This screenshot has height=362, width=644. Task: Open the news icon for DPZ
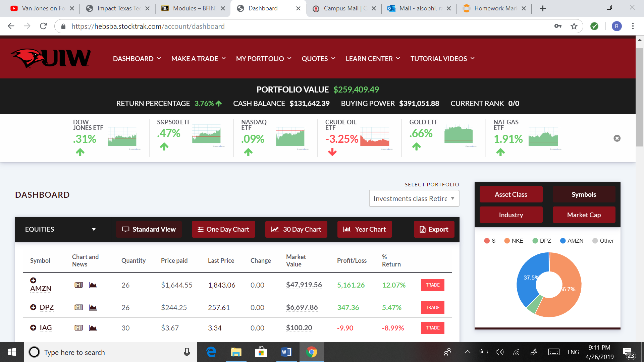click(x=78, y=307)
